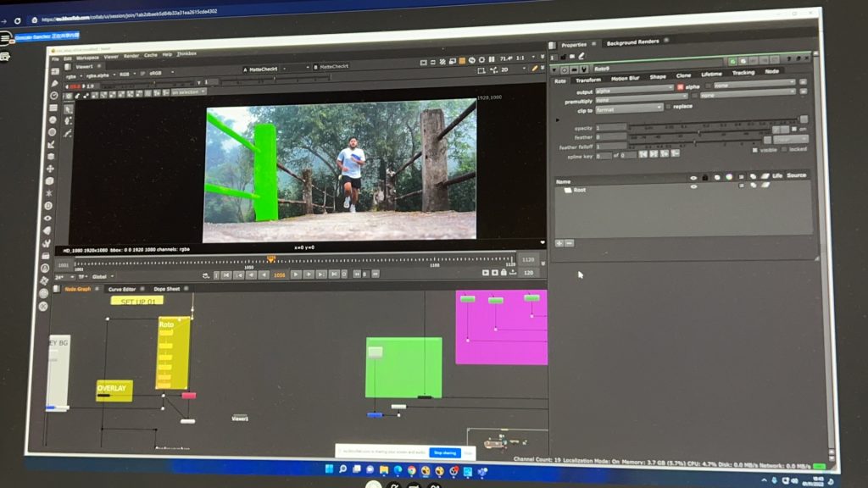Open taskbar search magnifier icon
Image resolution: width=868 pixels, height=488 pixels.
click(x=342, y=469)
